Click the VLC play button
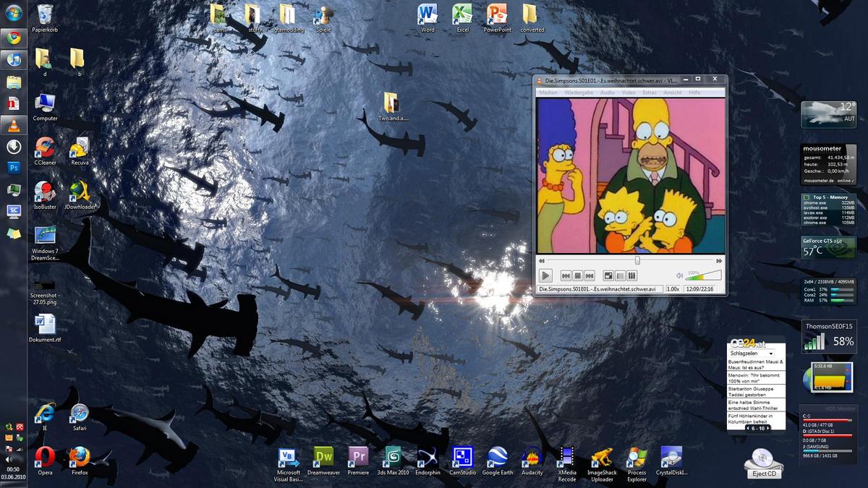 [x=546, y=275]
